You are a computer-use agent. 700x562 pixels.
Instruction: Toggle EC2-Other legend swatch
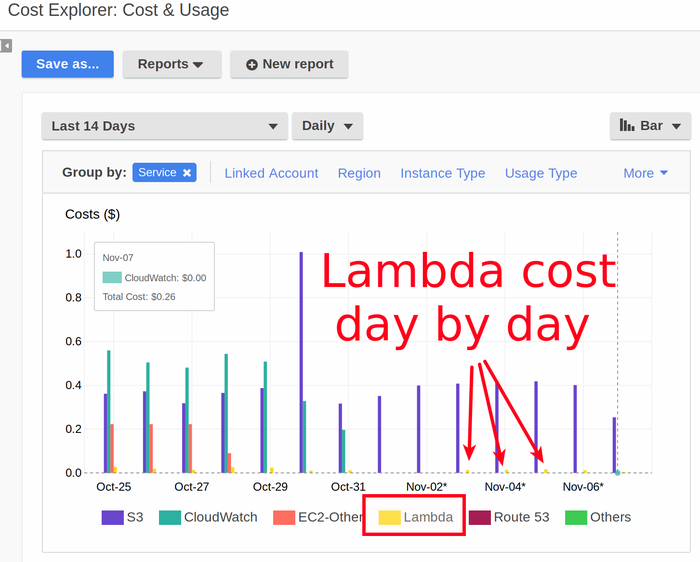click(x=284, y=517)
